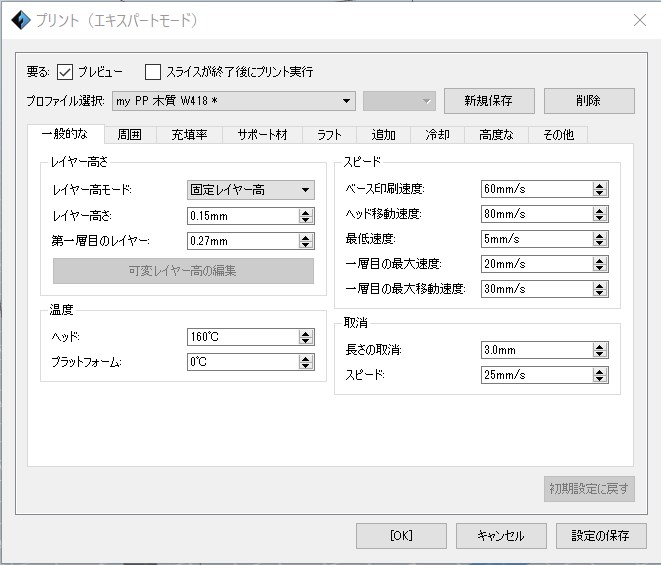Increase 一層目の最大速度 with up arrow

coord(599,260)
